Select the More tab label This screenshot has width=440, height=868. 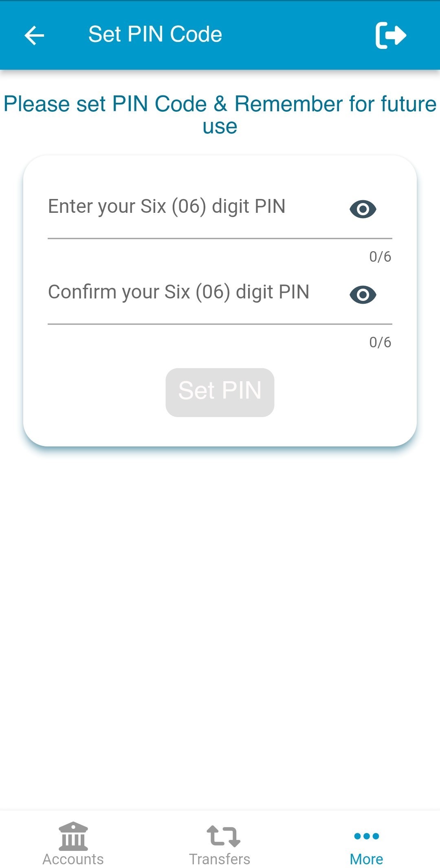[366, 859]
